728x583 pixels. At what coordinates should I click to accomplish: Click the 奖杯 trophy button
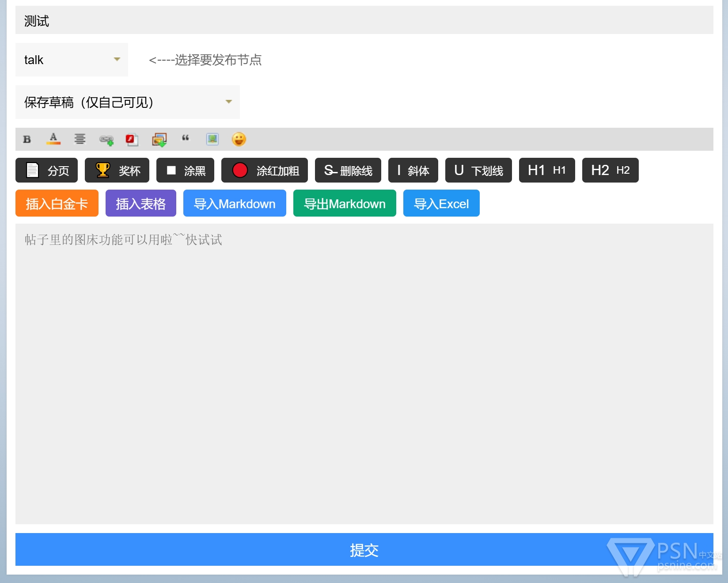117,170
